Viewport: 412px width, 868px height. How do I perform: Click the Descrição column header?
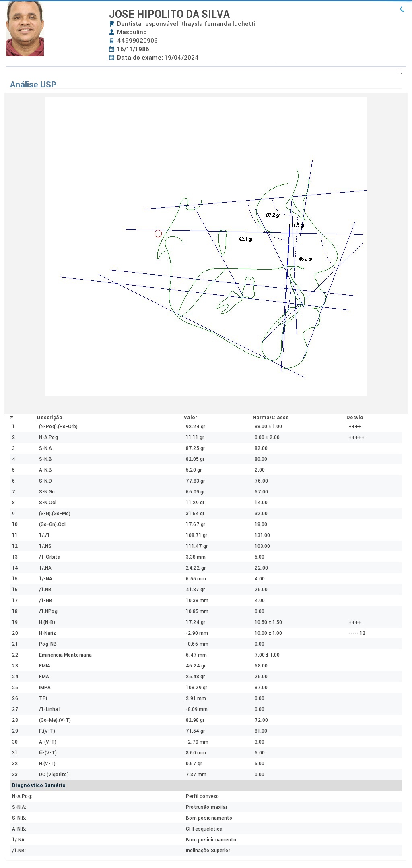tap(49, 418)
